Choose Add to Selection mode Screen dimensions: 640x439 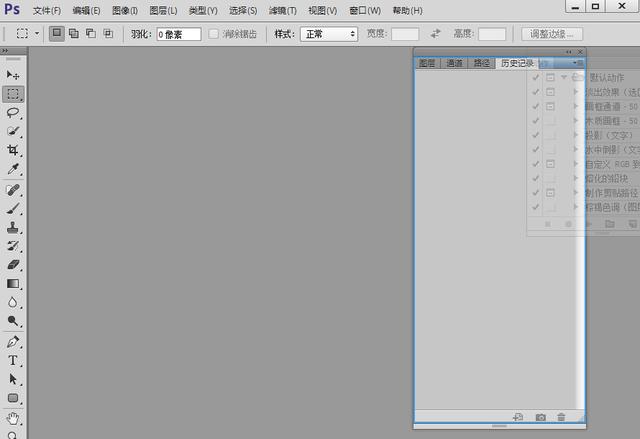[74, 33]
